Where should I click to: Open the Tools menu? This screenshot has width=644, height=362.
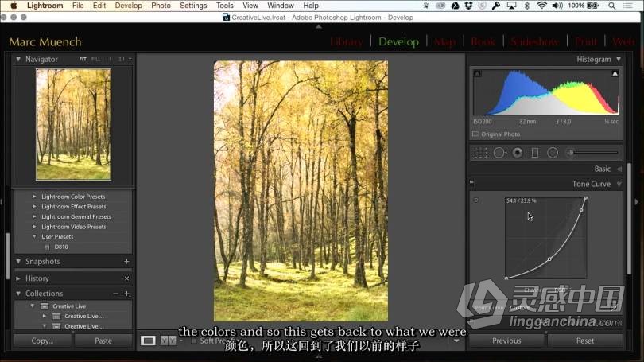pos(225,6)
